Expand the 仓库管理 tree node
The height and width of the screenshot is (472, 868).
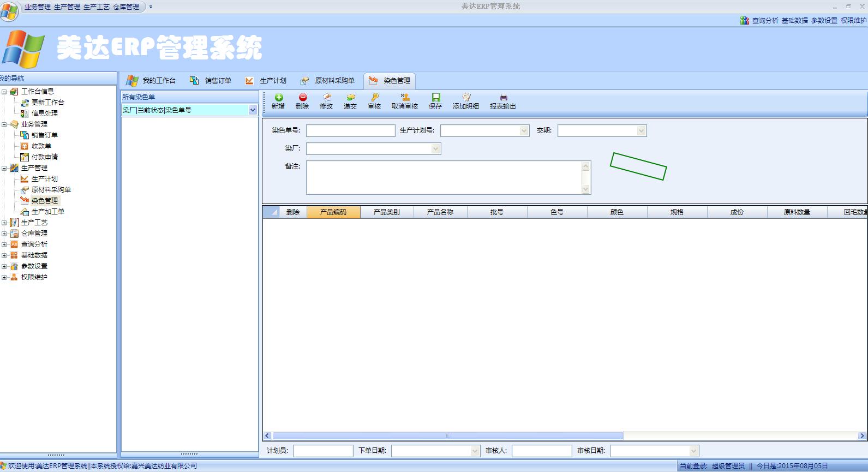(4, 234)
